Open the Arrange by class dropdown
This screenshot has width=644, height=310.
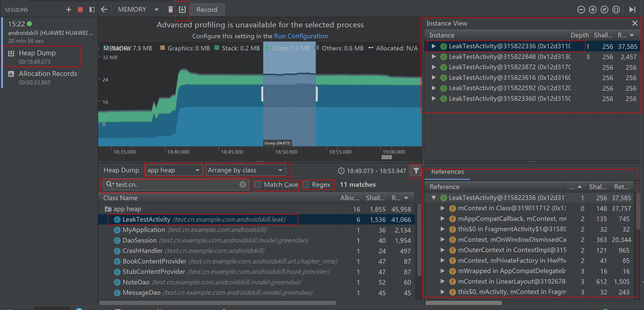coord(245,170)
